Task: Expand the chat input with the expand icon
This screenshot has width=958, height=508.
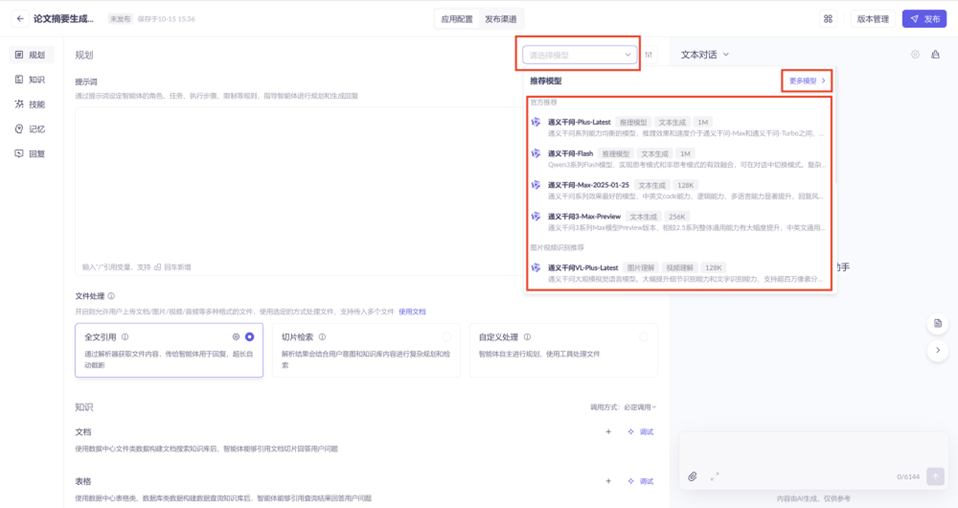Action: (714, 476)
